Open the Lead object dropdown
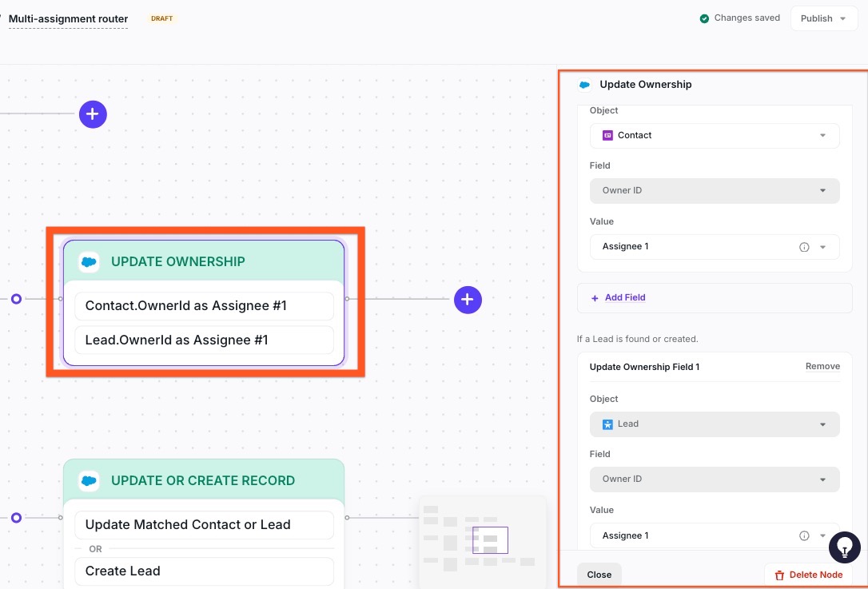Image resolution: width=868 pixels, height=589 pixels. pyautogui.click(x=714, y=424)
